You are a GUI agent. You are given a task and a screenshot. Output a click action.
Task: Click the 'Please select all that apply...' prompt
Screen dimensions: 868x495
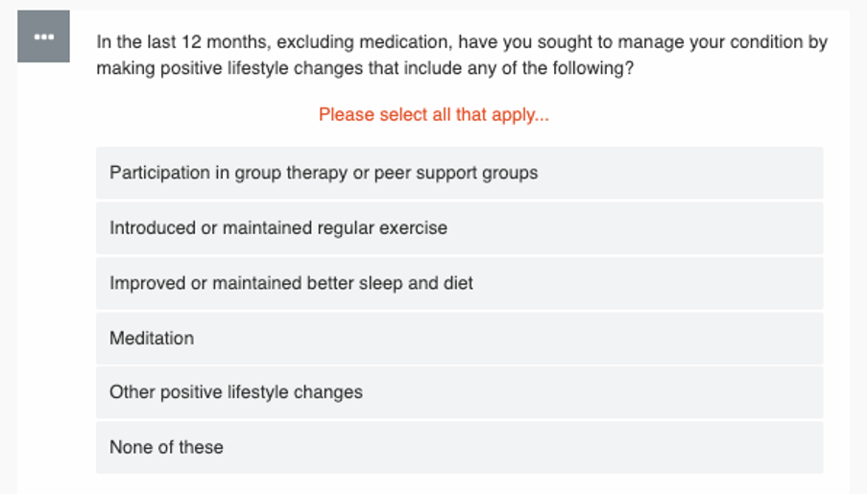(x=434, y=114)
